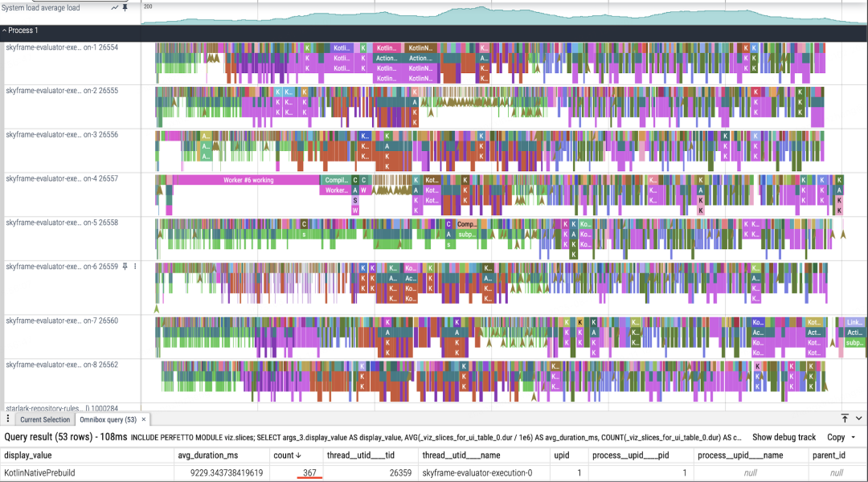Sort by the count column header
Image resolution: width=868 pixels, height=482 pixels.
[x=287, y=455]
